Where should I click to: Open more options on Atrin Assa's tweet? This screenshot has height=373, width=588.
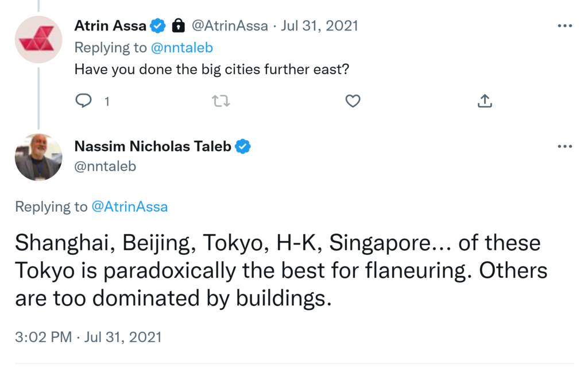565,26
